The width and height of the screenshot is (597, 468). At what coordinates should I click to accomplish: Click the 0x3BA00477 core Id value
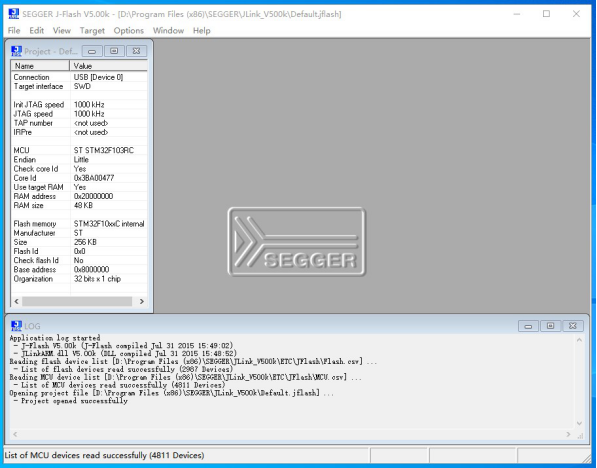pos(94,178)
